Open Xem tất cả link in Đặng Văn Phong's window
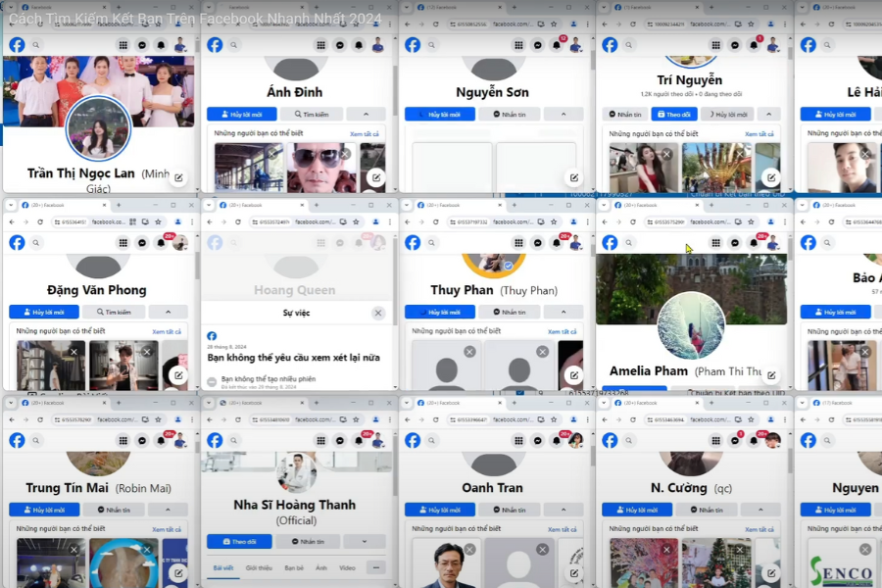Image resolution: width=882 pixels, height=588 pixels. [167, 331]
